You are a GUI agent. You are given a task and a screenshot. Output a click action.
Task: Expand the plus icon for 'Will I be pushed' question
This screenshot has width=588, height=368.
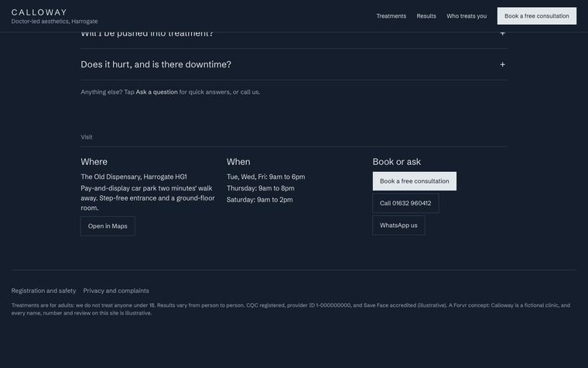pyautogui.click(x=502, y=34)
